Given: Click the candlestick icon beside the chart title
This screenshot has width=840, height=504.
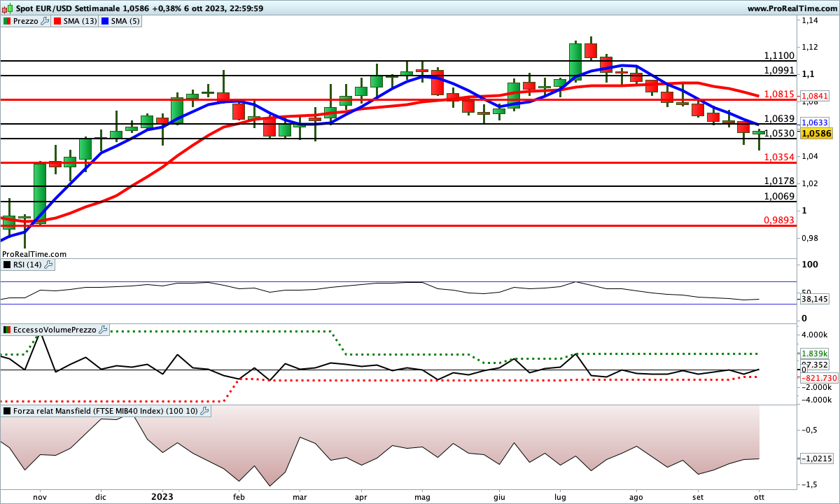Looking at the screenshot, I should (7, 8).
